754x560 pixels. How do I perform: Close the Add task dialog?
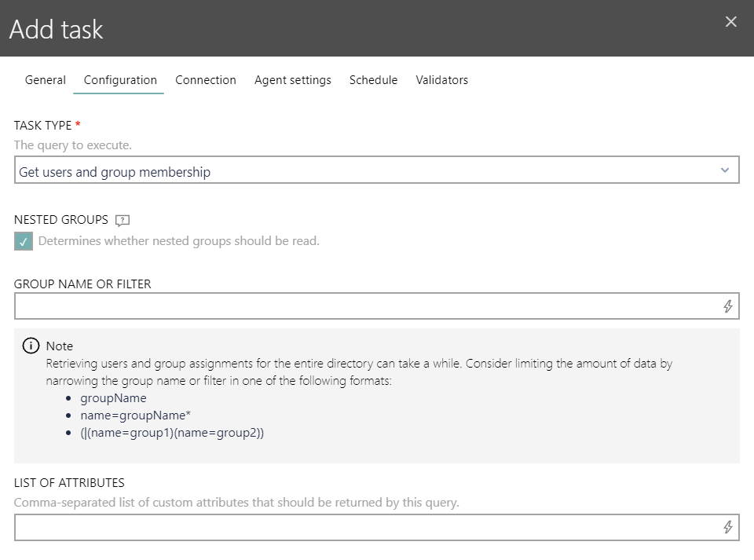730,22
